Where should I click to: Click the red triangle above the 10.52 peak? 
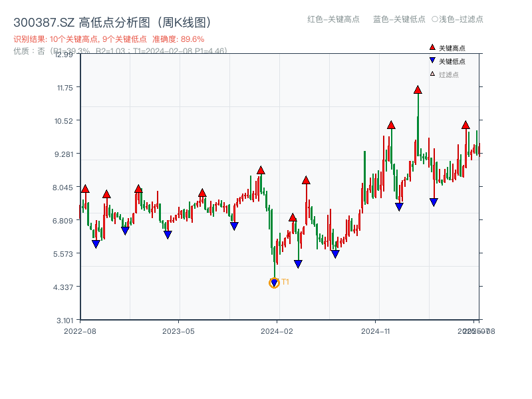391,124
